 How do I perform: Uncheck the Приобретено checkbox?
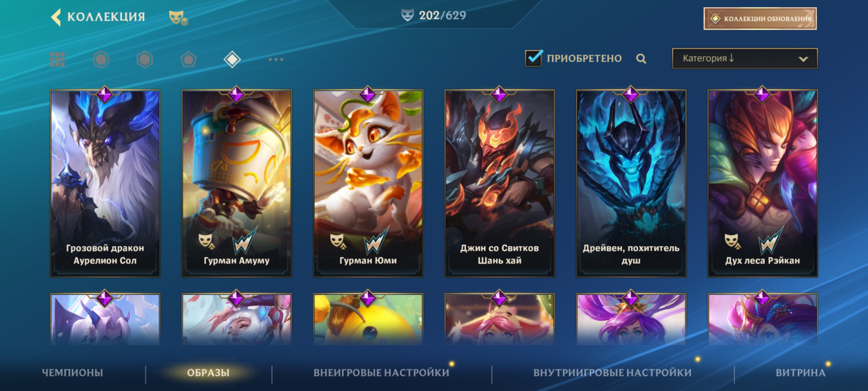coord(533,58)
